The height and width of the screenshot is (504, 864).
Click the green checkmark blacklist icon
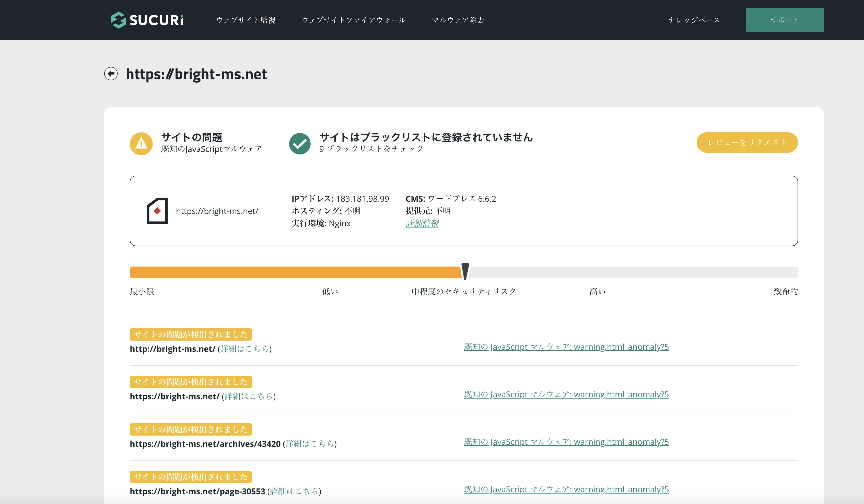click(x=300, y=143)
